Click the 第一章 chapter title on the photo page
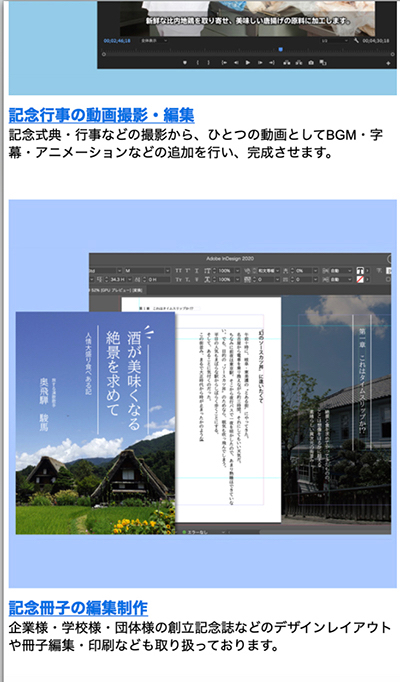Viewport: 400px width, 682px height. (362, 381)
